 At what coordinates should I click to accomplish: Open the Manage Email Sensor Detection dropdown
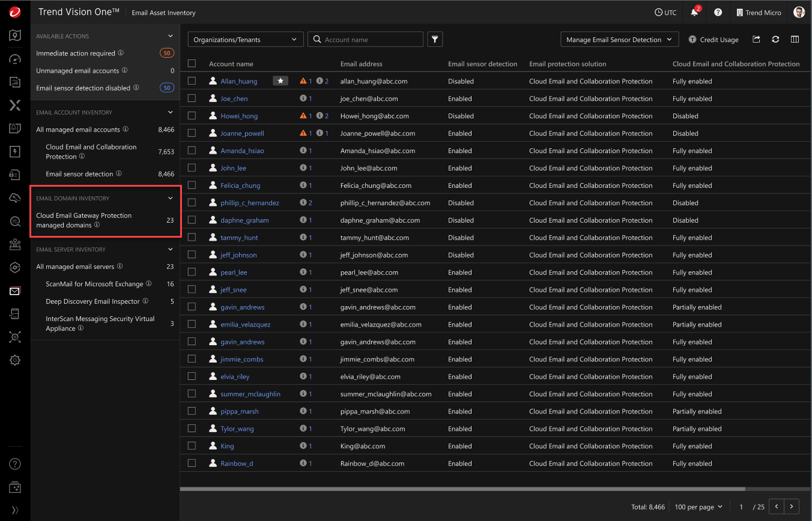619,39
